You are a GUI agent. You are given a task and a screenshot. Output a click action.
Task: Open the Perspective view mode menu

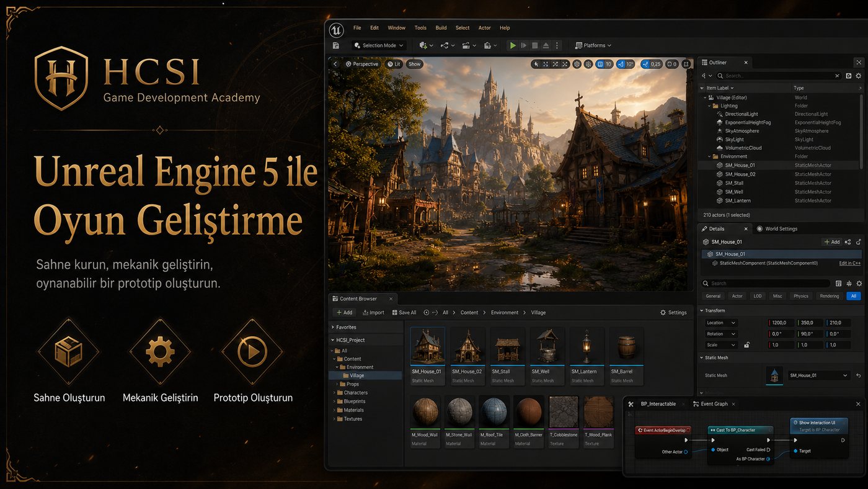362,64
